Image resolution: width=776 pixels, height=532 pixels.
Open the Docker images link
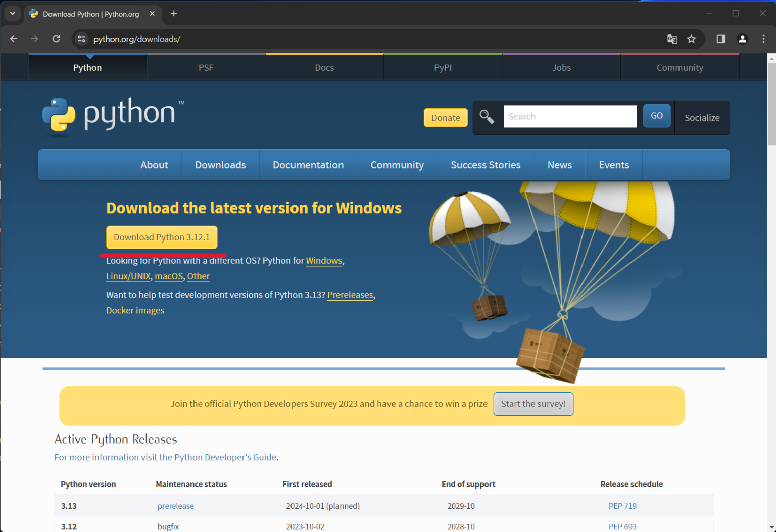click(x=135, y=310)
